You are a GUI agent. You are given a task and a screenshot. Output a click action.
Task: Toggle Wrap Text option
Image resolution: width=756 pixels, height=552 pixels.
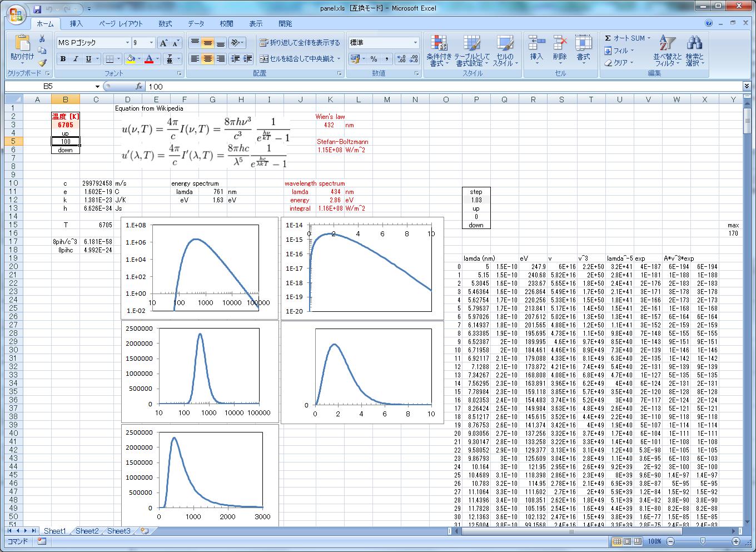[x=299, y=43]
